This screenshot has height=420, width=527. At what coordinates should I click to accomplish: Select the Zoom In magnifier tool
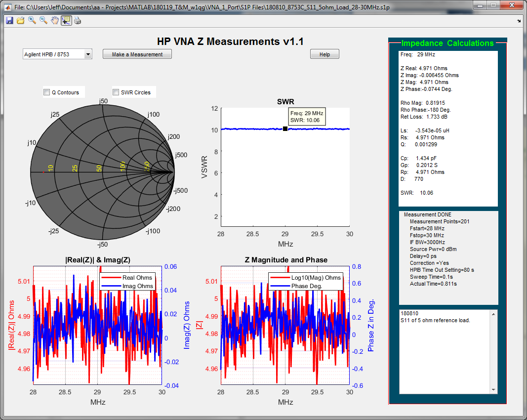pyautogui.click(x=32, y=20)
